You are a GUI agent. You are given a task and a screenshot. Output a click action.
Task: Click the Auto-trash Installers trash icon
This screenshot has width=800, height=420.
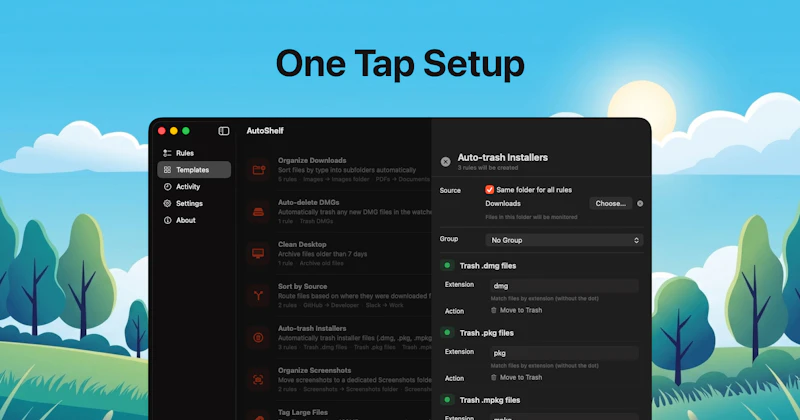coord(259,338)
